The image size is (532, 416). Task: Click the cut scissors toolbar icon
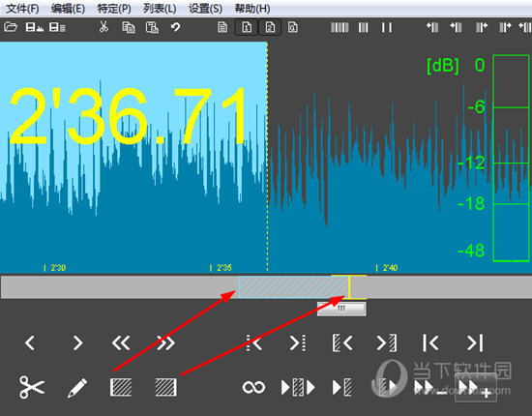tap(103, 27)
